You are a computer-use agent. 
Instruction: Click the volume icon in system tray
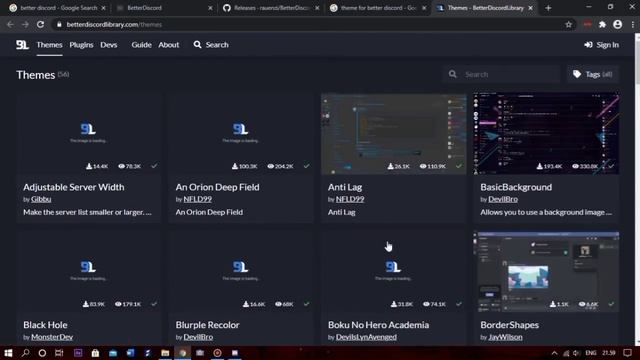[576, 353]
